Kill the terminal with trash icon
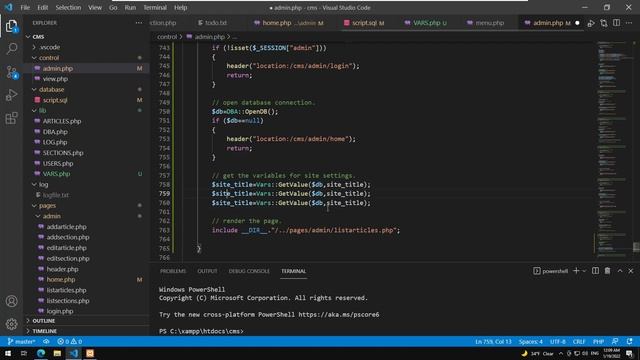Image resolution: width=640 pixels, height=360 pixels. point(607,271)
